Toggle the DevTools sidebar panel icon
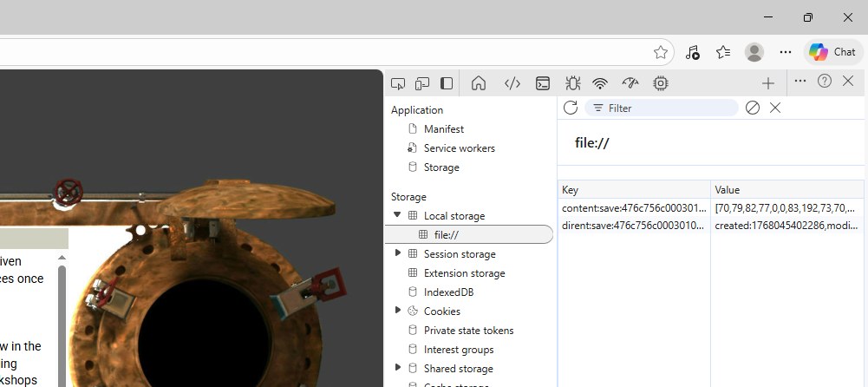The height and width of the screenshot is (387, 868). [x=447, y=83]
